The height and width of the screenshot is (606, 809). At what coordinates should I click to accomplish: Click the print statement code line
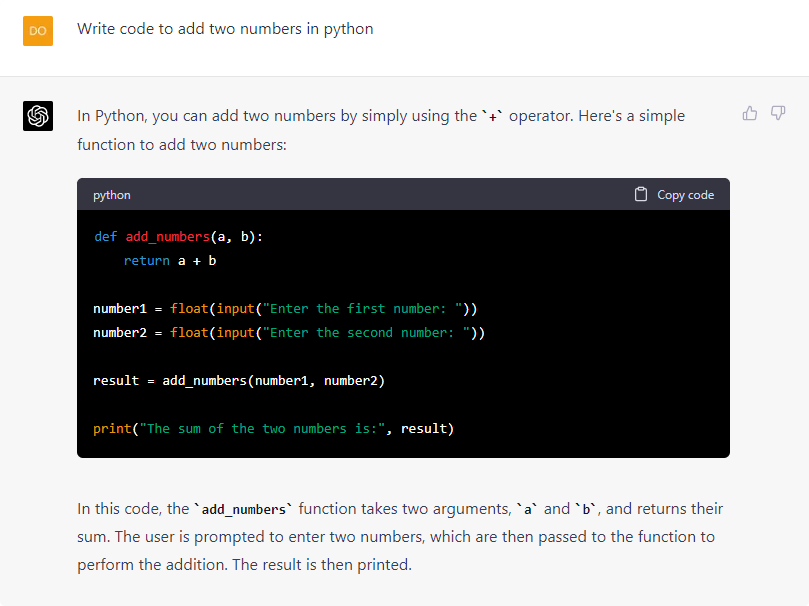tap(273, 429)
